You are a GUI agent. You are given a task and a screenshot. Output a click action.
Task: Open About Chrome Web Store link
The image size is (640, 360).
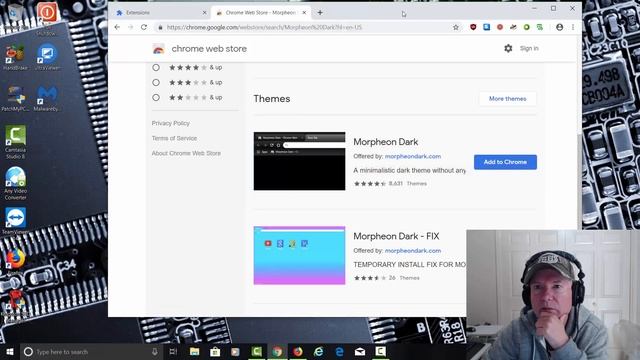(186, 153)
